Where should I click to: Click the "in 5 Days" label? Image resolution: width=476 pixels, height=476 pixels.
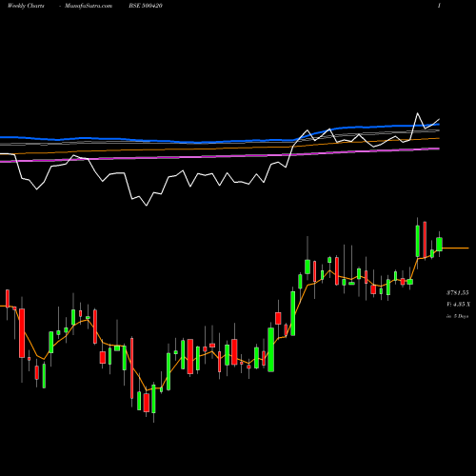click(x=457, y=316)
